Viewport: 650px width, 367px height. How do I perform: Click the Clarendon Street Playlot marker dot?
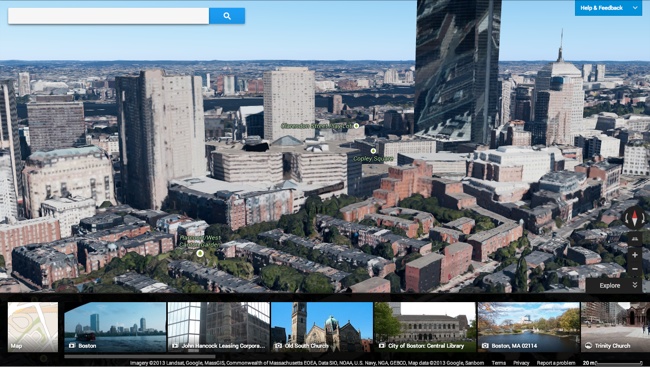pyautogui.click(x=356, y=126)
